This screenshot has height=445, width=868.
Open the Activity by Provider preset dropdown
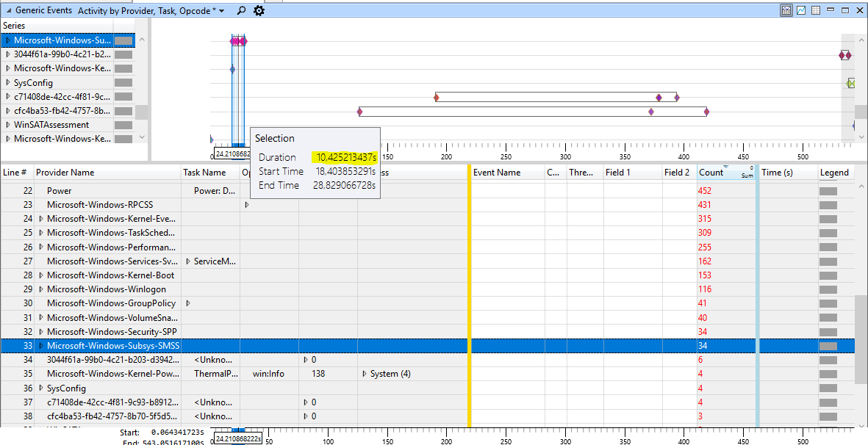point(151,10)
